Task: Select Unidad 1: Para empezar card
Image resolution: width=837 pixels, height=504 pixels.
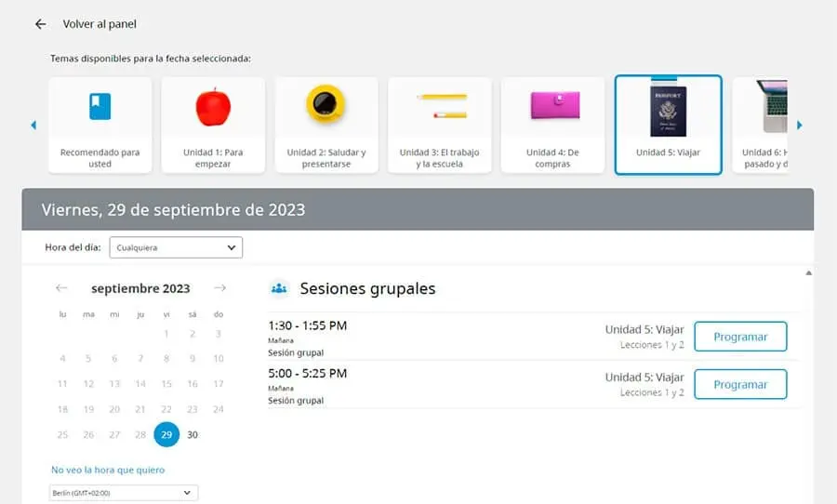Action: pos(213,125)
